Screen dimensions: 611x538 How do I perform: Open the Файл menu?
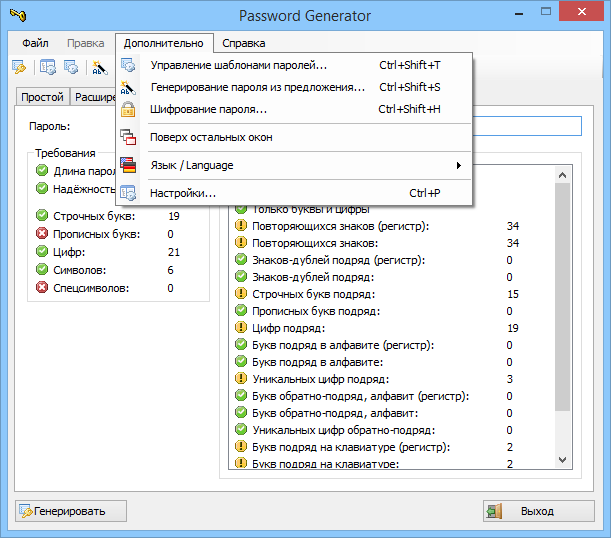(x=35, y=43)
